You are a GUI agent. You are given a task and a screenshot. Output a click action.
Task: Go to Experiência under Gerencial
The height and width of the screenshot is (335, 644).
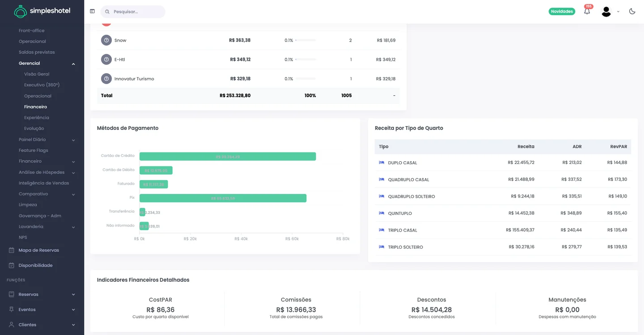point(37,118)
